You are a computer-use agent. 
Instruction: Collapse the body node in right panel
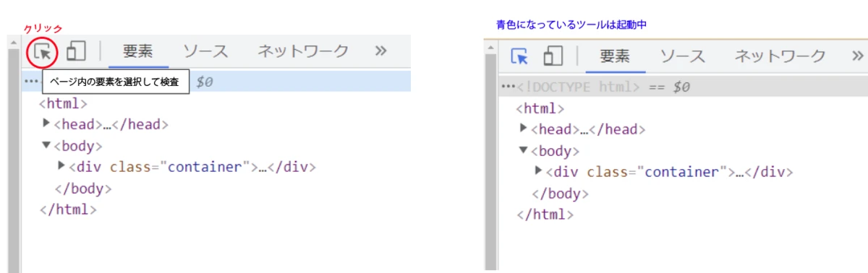point(524,150)
